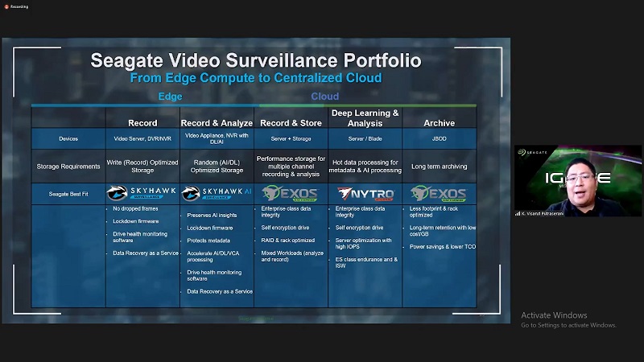Click the Archive column header
This screenshot has height=362, width=644.
click(439, 123)
